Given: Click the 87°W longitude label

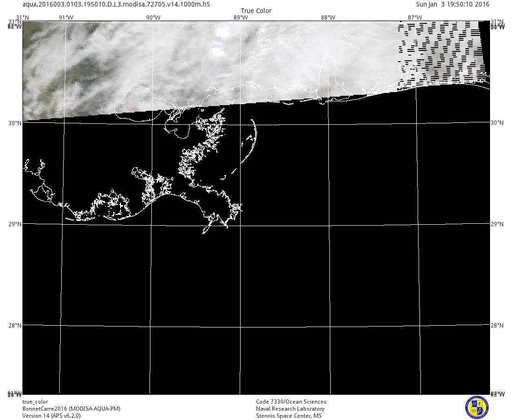Looking at the screenshot, I should [415, 18].
